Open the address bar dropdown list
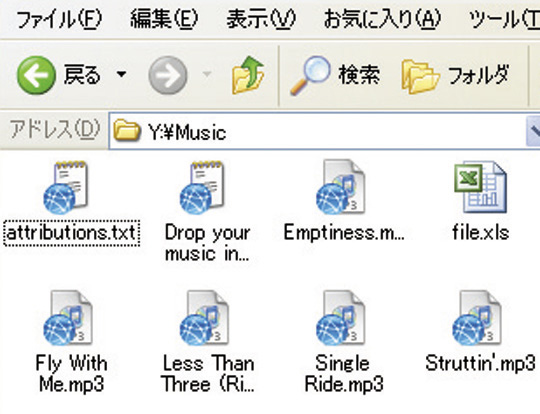The height and width of the screenshot is (414, 540). click(x=533, y=131)
